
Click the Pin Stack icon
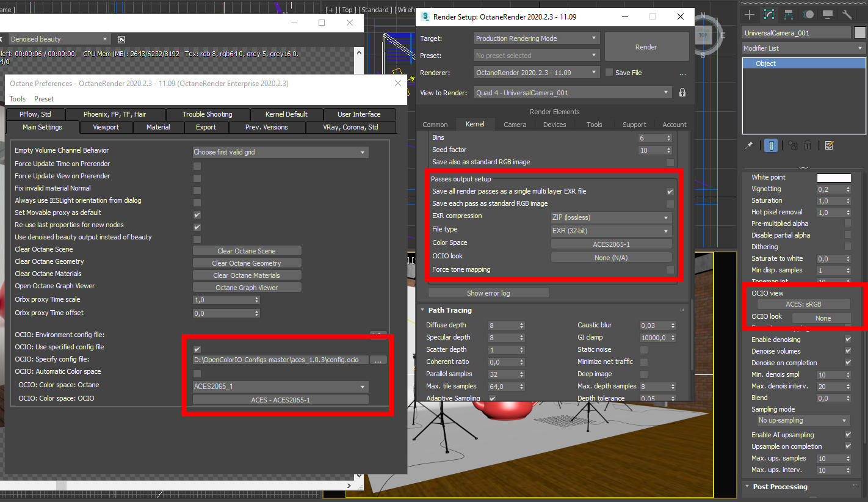point(749,145)
